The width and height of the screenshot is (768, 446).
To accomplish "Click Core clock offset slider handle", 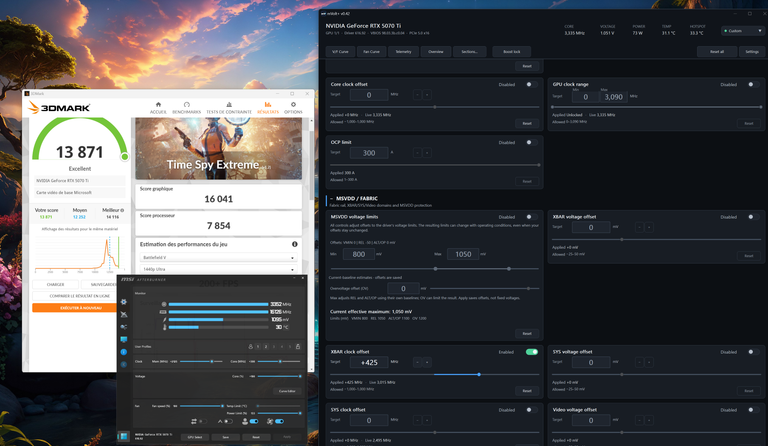I will tap(435, 107).
